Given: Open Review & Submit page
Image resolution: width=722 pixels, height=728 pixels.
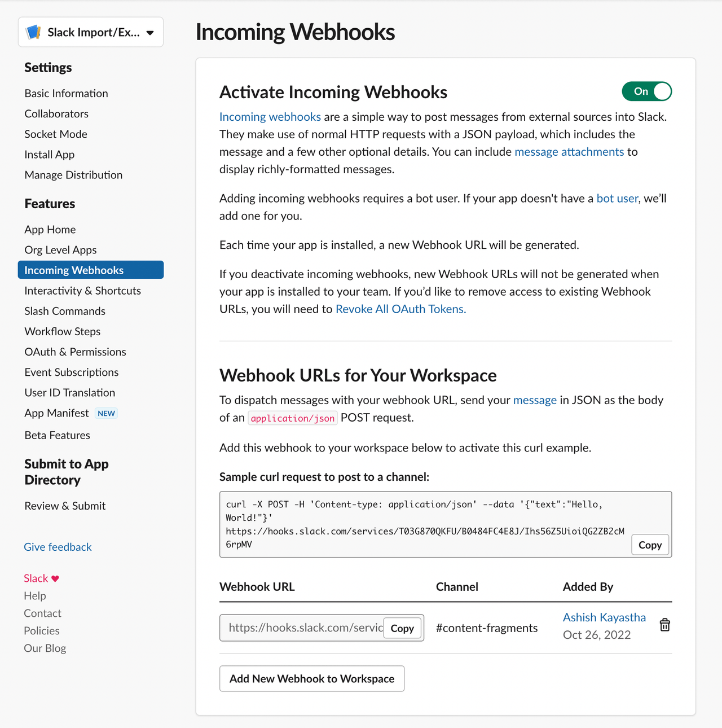Looking at the screenshot, I should point(65,506).
